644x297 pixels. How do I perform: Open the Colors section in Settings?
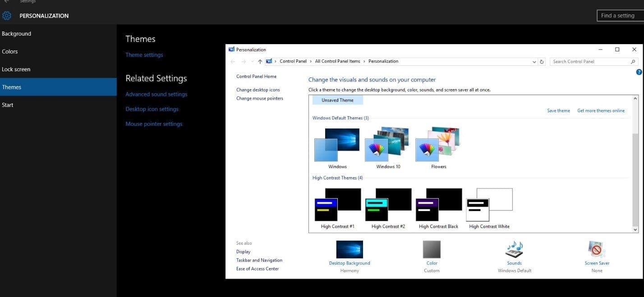click(x=58, y=51)
